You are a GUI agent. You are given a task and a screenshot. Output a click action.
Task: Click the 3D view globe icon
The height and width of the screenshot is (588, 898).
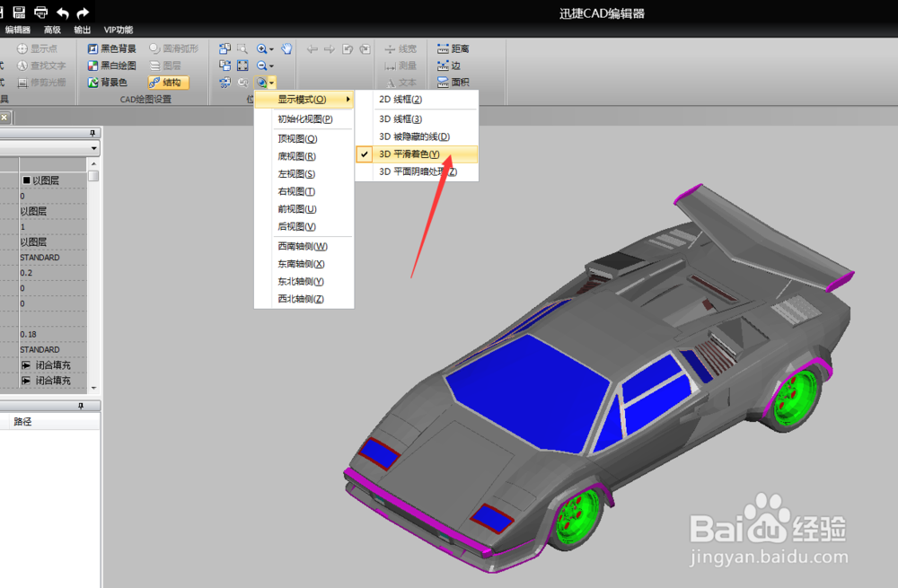[x=261, y=83]
